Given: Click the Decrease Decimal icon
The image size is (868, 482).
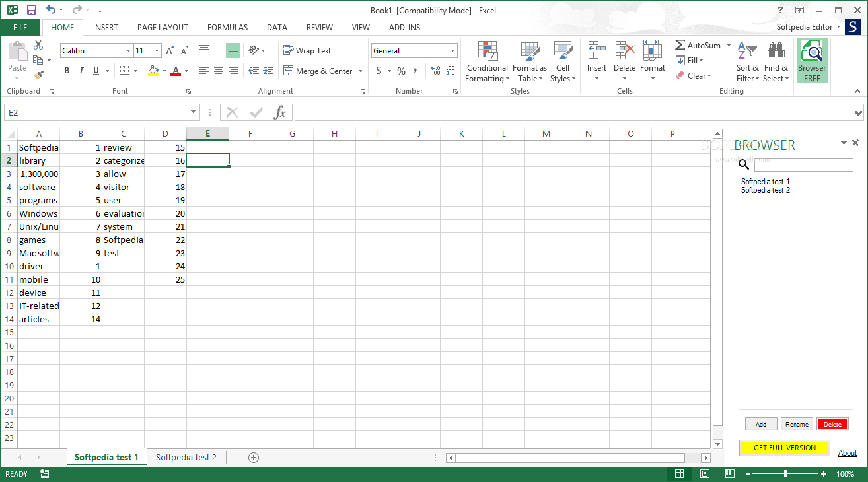Looking at the screenshot, I should 451,71.
